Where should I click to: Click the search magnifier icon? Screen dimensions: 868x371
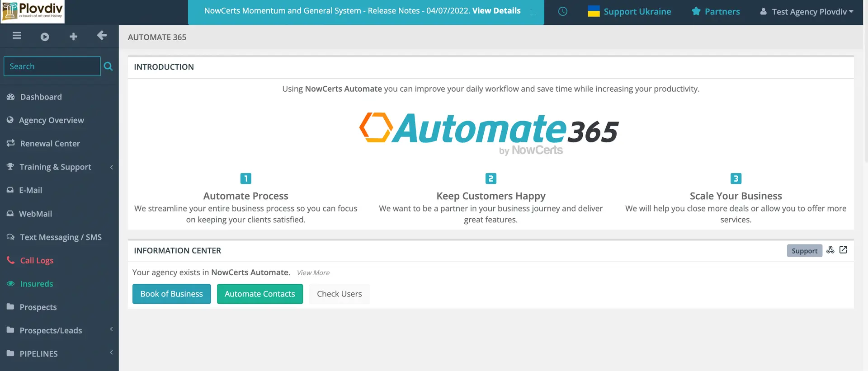point(108,66)
